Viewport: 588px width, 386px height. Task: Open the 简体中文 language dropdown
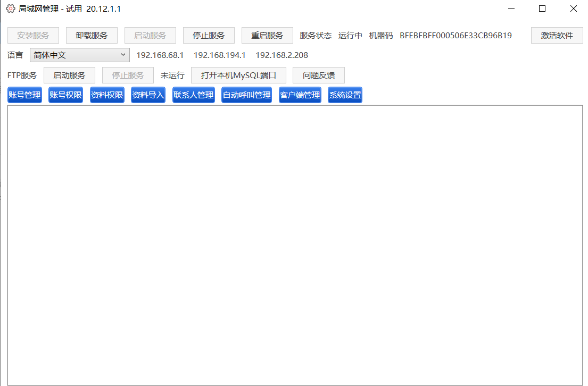(x=80, y=55)
